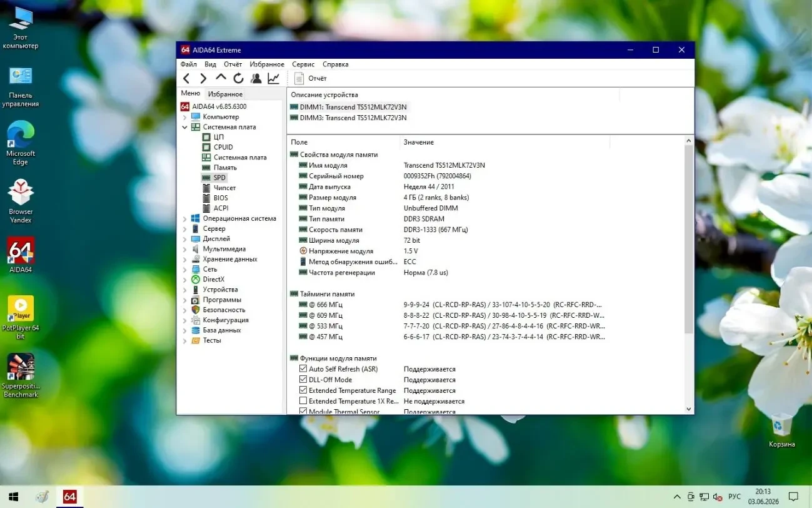Image resolution: width=812 pixels, height=508 pixels.
Task: Go back with the left arrow toolbar icon
Action: coord(186,78)
